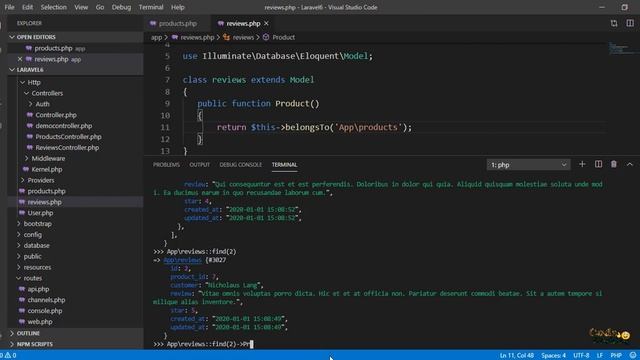
Task: Switch to the Problems panel tab
Action: [166, 165]
